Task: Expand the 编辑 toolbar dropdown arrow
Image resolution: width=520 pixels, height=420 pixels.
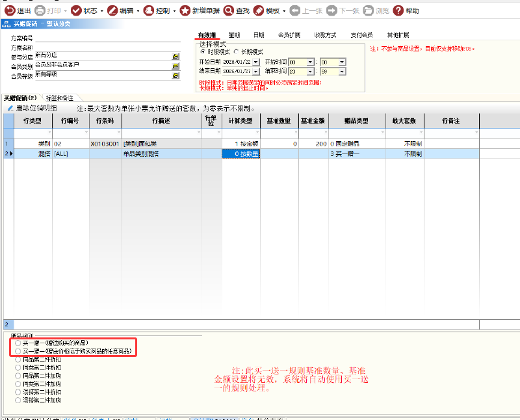Action: [138, 11]
